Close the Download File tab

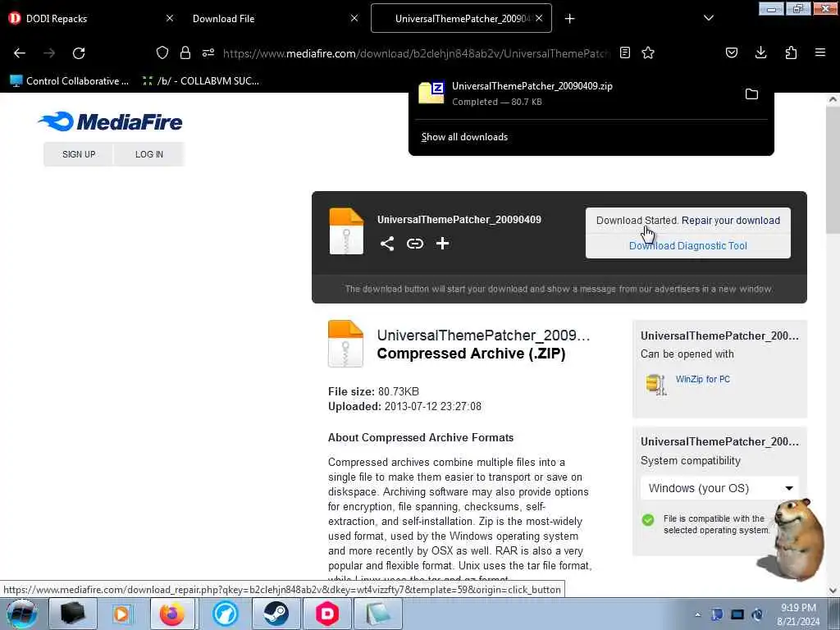pyautogui.click(x=354, y=18)
